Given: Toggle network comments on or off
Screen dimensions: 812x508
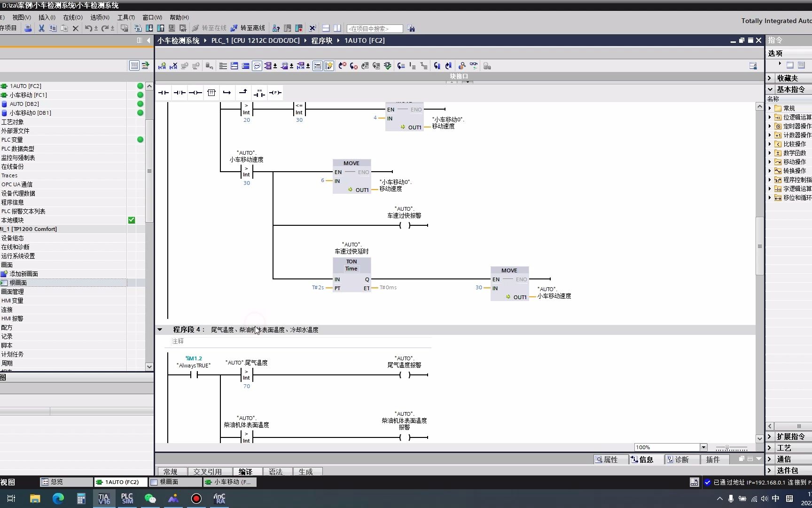Looking at the screenshot, I should click(x=318, y=66).
